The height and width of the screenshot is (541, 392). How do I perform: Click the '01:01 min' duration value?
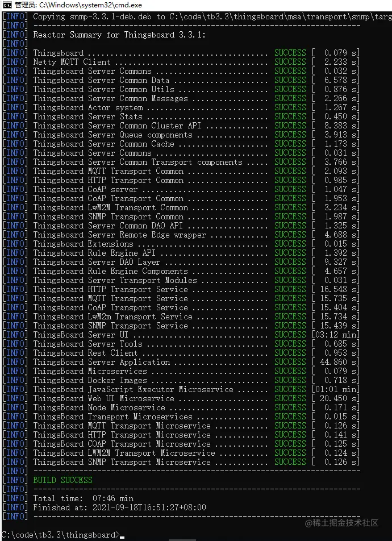335,389
